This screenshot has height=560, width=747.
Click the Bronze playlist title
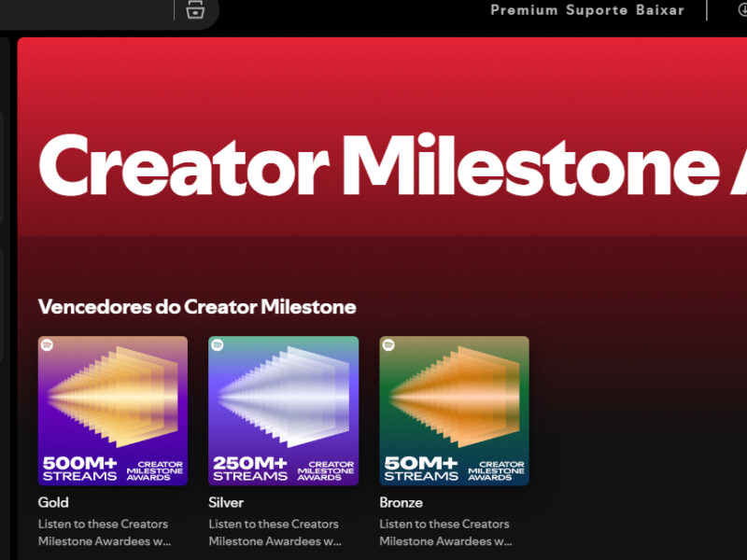402,502
